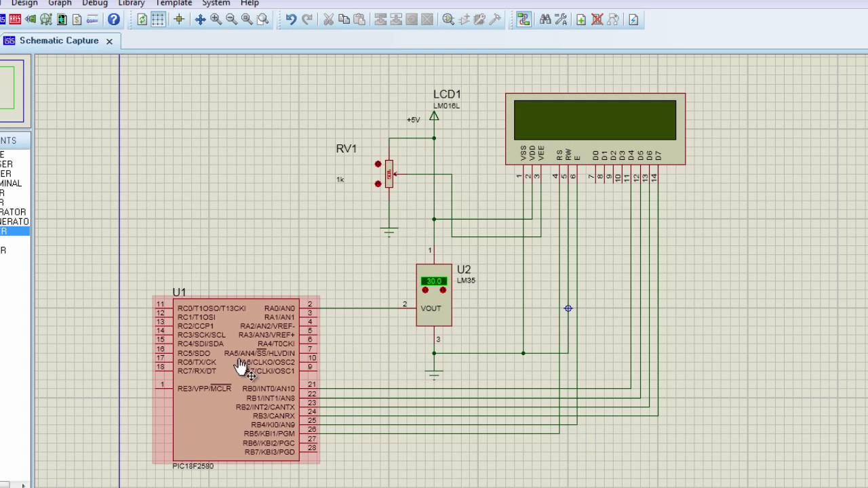Image resolution: width=868 pixels, height=488 pixels.
Task: Click the VOUT label on LM35
Action: (x=431, y=308)
